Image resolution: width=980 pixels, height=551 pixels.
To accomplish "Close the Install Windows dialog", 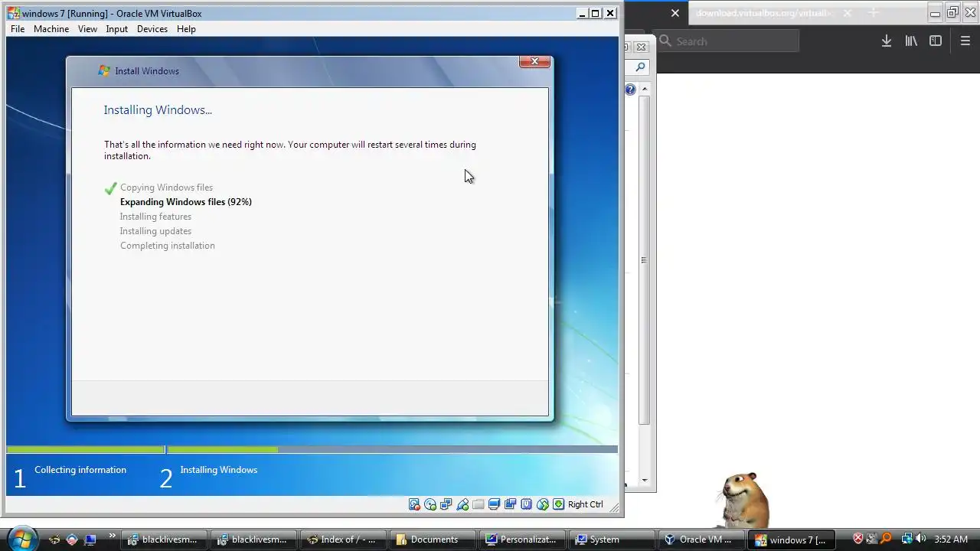I will pos(534,61).
